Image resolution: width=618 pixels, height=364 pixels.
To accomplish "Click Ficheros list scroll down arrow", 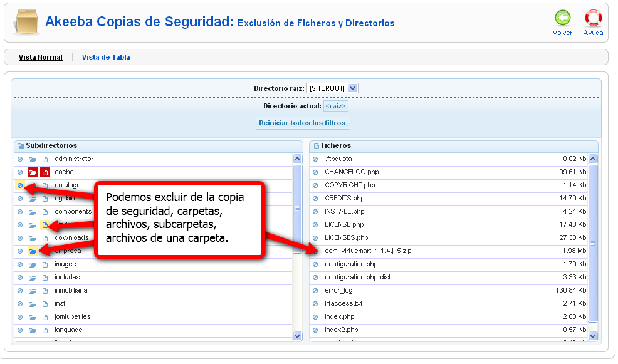I will point(594,337).
